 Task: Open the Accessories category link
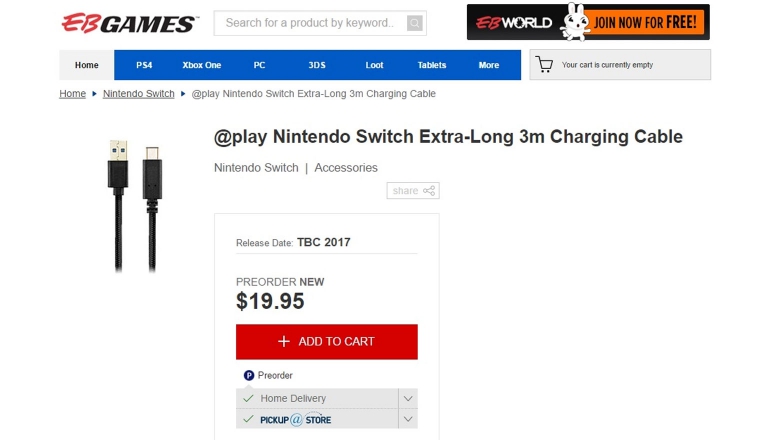[346, 168]
